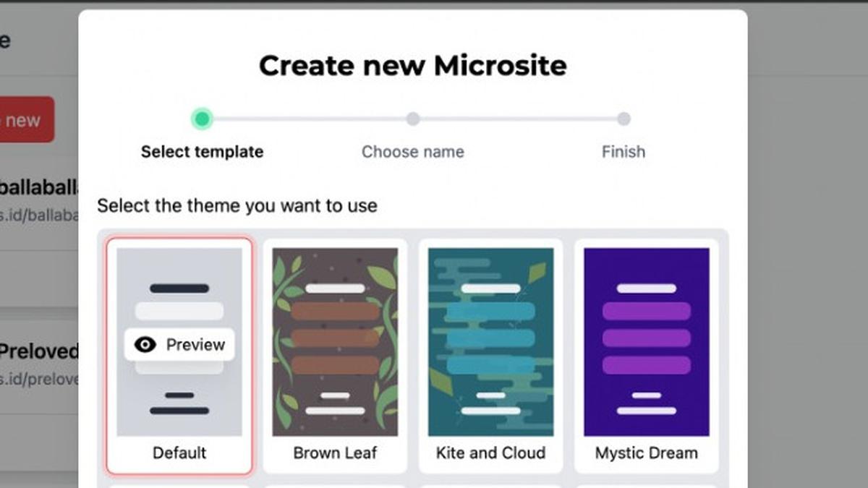868x488 pixels.
Task: Click the Preview text on the Default theme
Action: coord(195,345)
